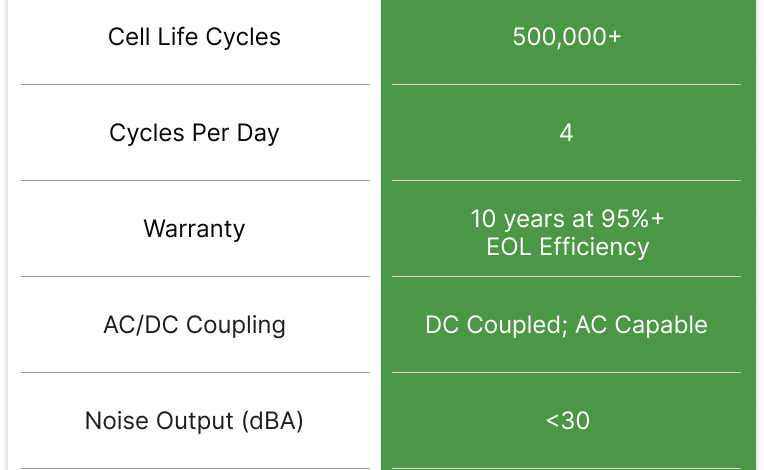Click the Cell Life Cycles row label
The image size is (764, 470).
click(x=194, y=37)
